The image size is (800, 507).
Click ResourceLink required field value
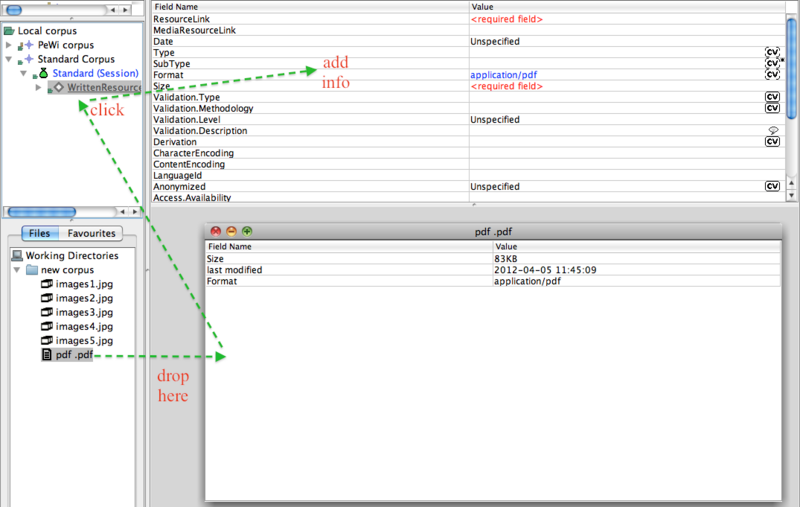click(507, 19)
